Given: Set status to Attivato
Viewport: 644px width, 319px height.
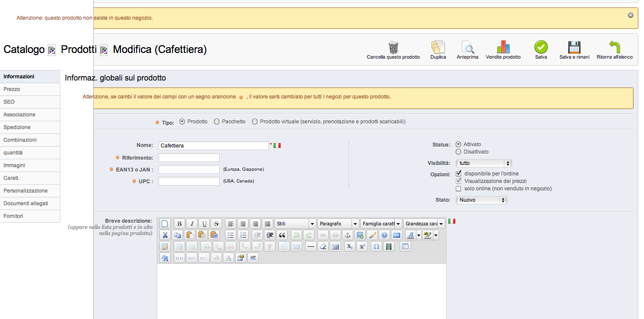Looking at the screenshot, I should pos(458,144).
